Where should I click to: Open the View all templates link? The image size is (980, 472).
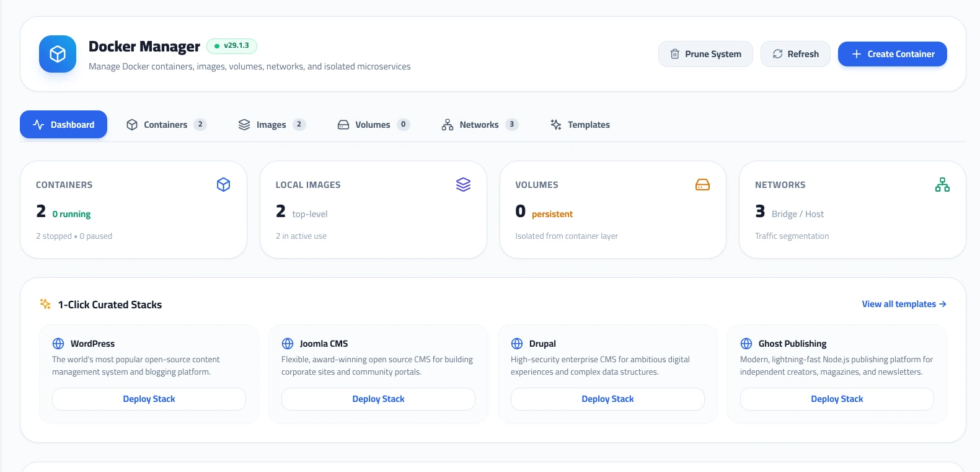[x=904, y=304]
